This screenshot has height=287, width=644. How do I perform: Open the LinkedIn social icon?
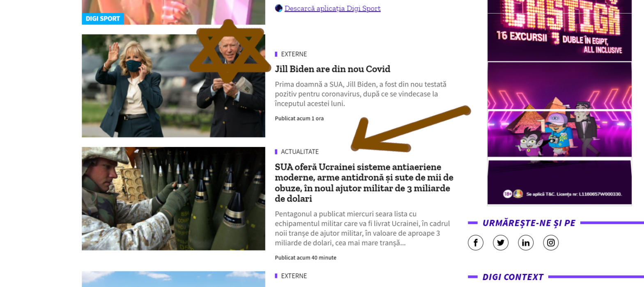pyautogui.click(x=526, y=243)
